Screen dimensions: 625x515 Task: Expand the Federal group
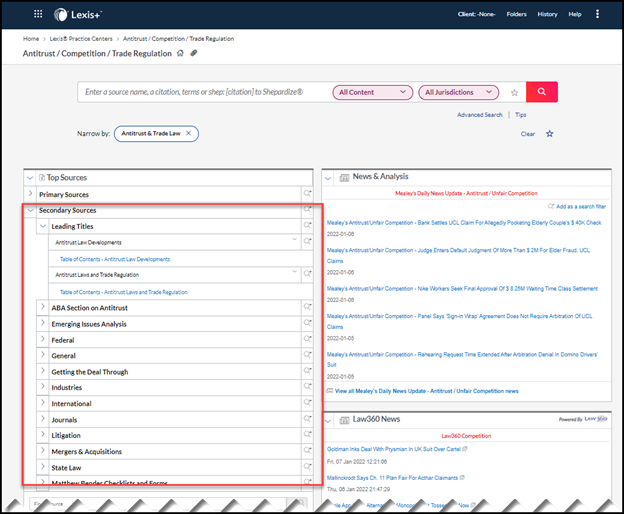(43, 339)
